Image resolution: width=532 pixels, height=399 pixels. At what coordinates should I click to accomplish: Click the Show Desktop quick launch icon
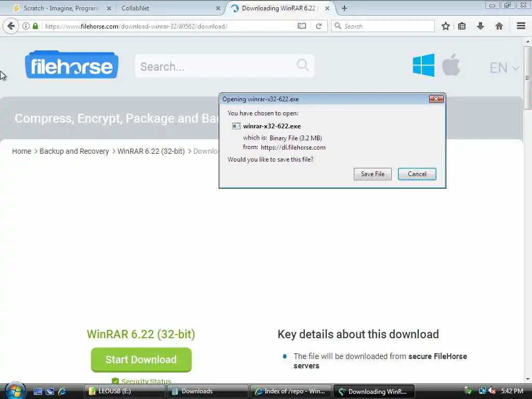38,391
